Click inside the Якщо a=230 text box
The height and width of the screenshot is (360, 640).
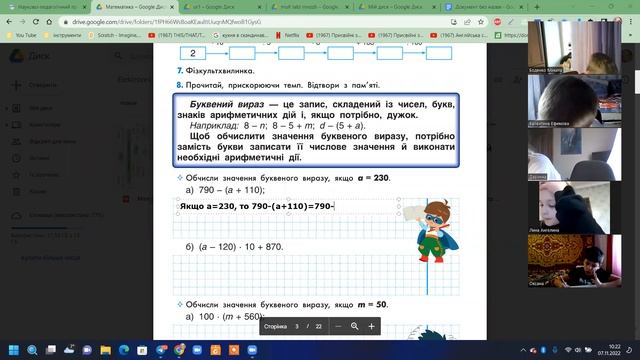tap(288, 206)
